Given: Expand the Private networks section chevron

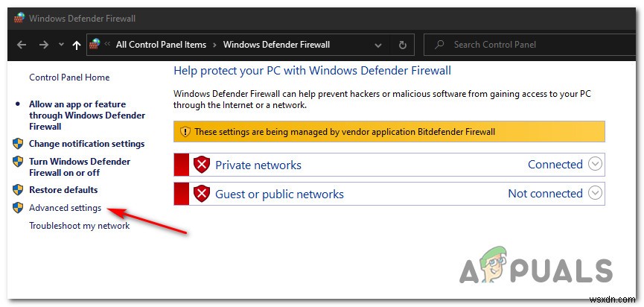Looking at the screenshot, I should pos(595,165).
